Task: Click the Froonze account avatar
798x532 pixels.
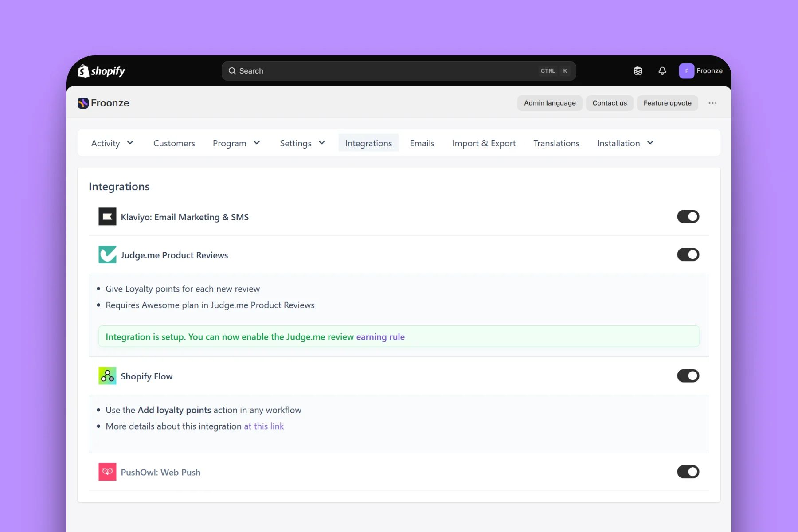Action: tap(686, 71)
